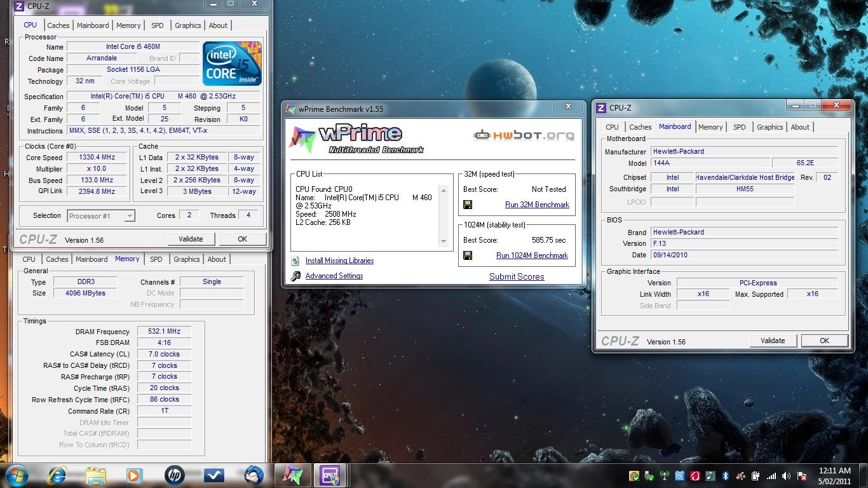Click the Z icon of the Mainboard CPU-Z window
The image size is (868, 488).
coord(601,107)
